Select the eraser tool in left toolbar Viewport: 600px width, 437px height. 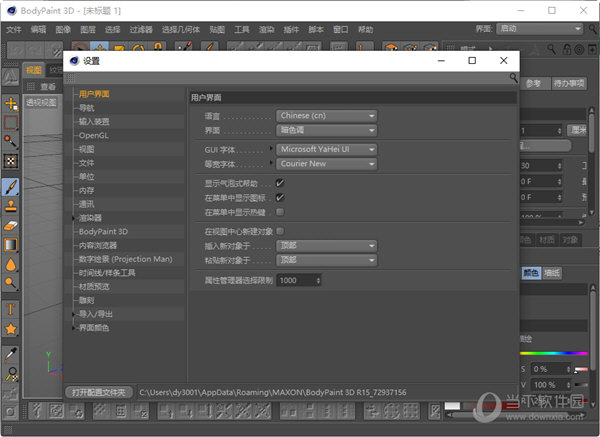coord(11,225)
